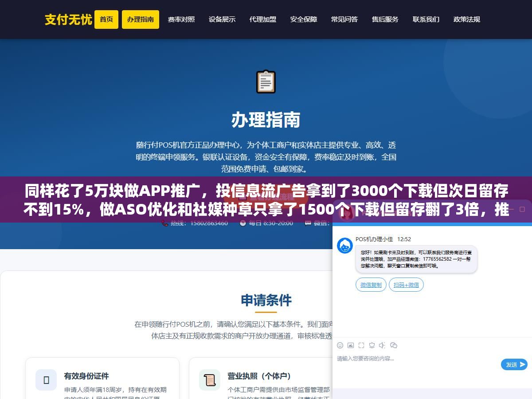Image resolution: width=532 pixels, height=399 pixels.
Task: Click the clipboard icon above 办理指南
Action: (266, 82)
